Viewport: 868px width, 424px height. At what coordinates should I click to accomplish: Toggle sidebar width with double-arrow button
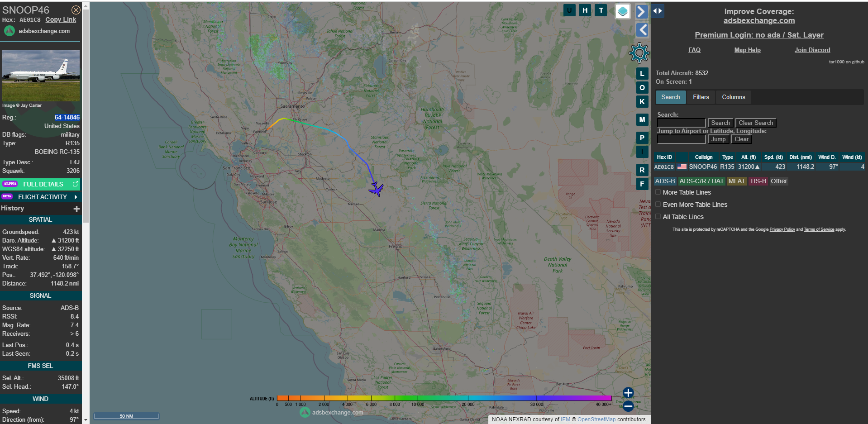pyautogui.click(x=658, y=11)
